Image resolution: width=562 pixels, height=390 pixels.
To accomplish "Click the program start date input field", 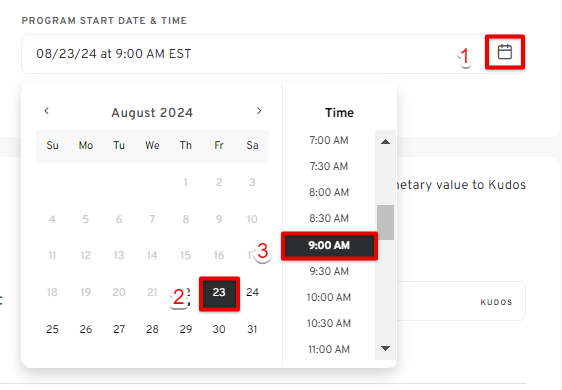I will [273, 54].
